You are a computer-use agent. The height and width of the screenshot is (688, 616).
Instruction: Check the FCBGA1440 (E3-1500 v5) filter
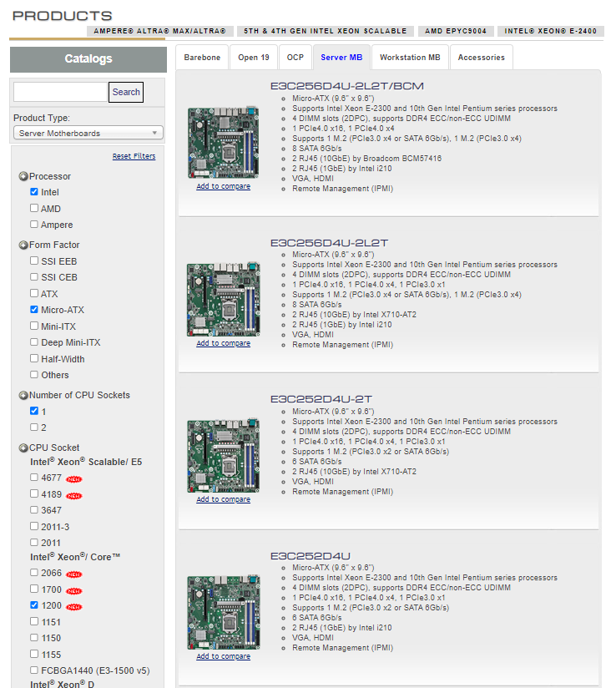pyautogui.click(x=34, y=670)
